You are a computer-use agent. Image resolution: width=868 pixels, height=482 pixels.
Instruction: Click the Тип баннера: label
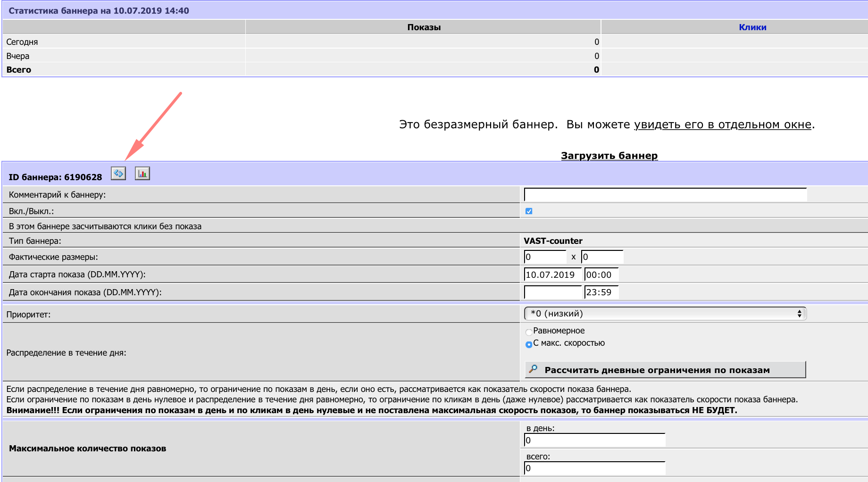click(35, 241)
